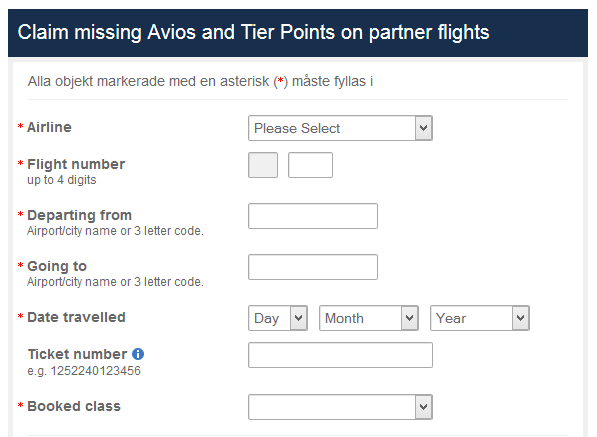Click the Flight number label
The width and height of the screenshot is (597, 437).
(76, 164)
